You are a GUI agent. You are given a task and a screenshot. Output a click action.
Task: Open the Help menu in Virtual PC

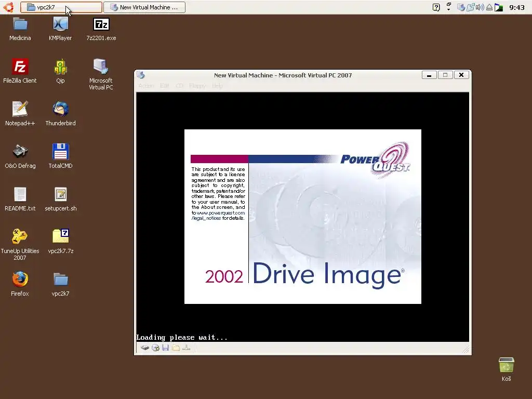tap(217, 86)
